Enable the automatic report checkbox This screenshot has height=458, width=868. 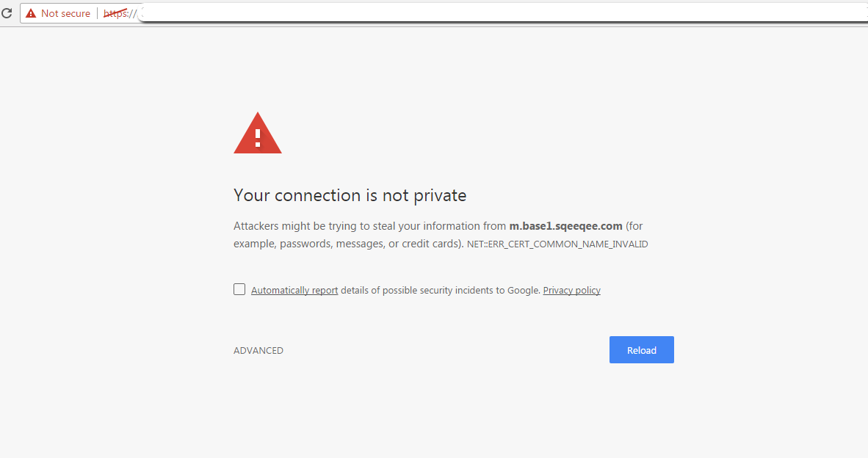(239, 289)
